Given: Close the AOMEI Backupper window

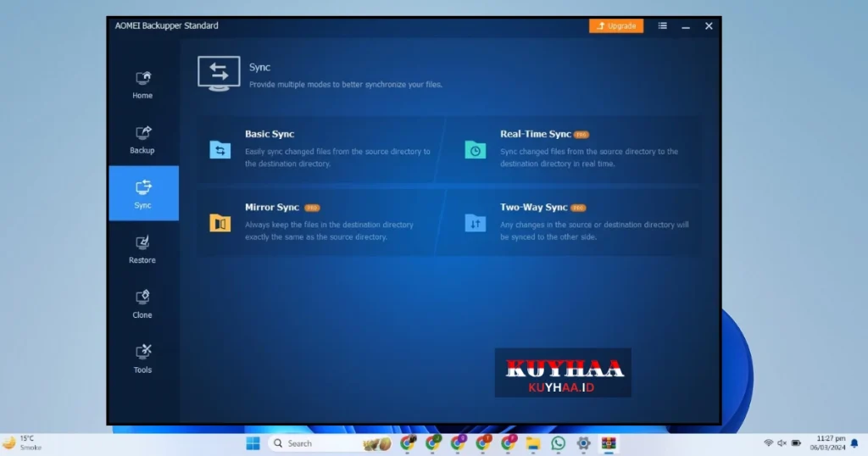Looking at the screenshot, I should coord(709,26).
